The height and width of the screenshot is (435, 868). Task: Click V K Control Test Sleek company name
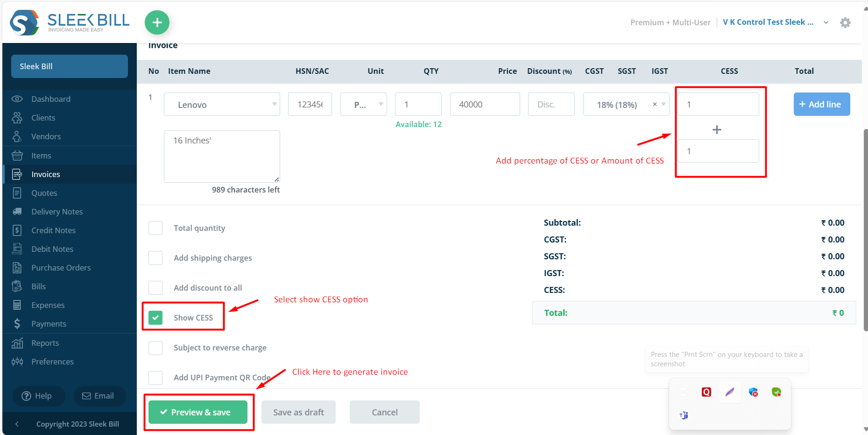tap(768, 22)
